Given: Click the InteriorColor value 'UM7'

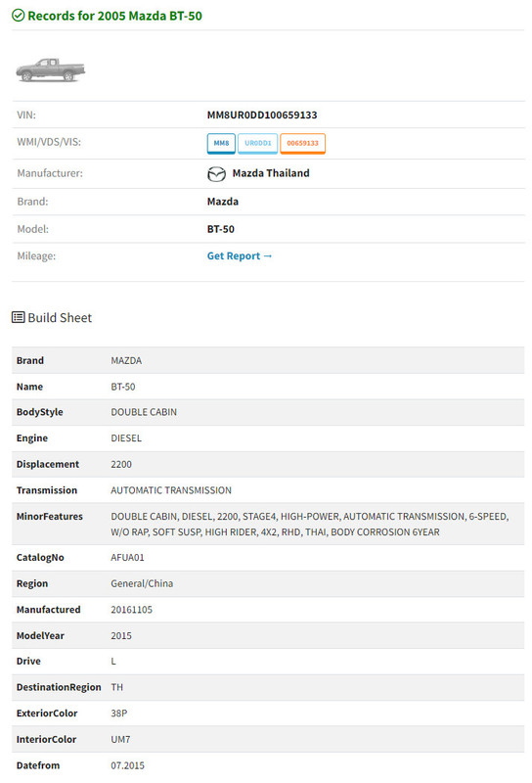Looking at the screenshot, I should (120, 740).
